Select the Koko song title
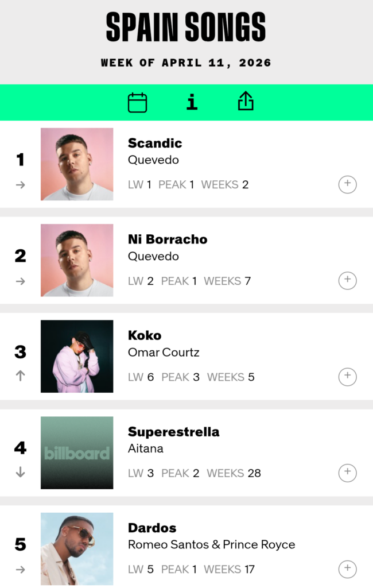Image resolution: width=373 pixels, height=588 pixels. click(x=145, y=335)
